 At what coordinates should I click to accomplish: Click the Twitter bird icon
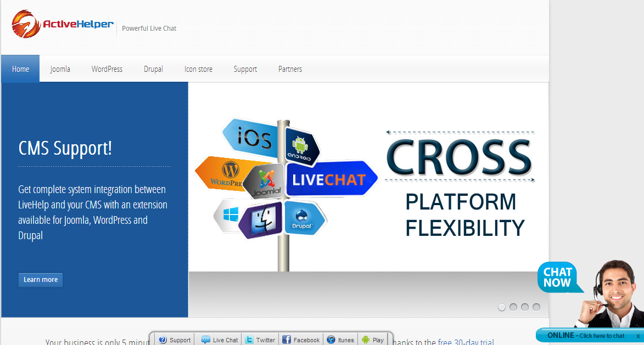click(249, 340)
